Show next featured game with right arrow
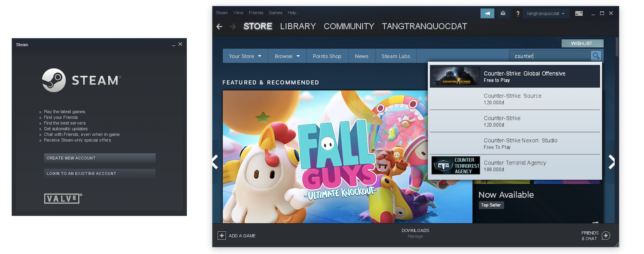 pyautogui.click(x=611, y=162)
